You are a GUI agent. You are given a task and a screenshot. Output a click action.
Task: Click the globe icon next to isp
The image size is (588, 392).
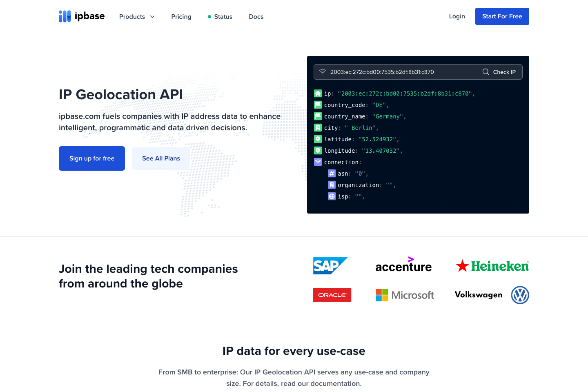click(331, 196)
